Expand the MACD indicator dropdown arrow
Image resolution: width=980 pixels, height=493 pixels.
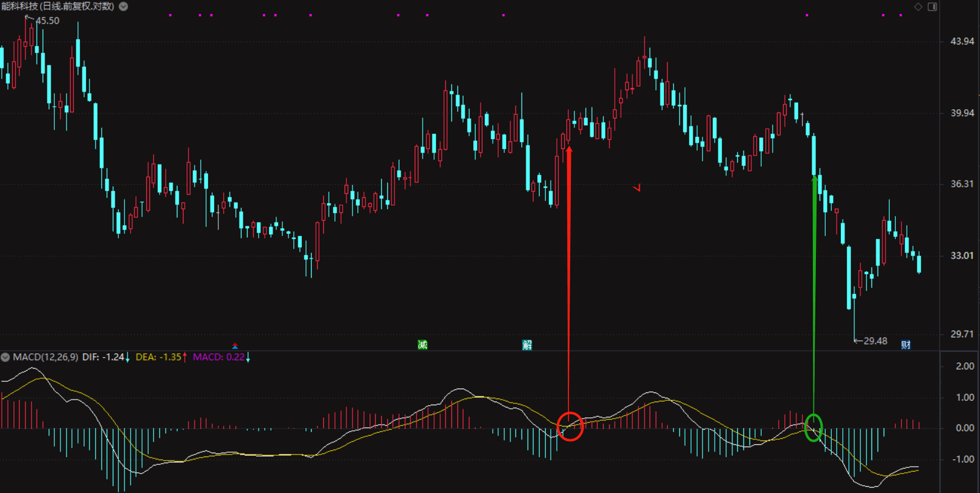pyautogui.click(x=5, y=357)
